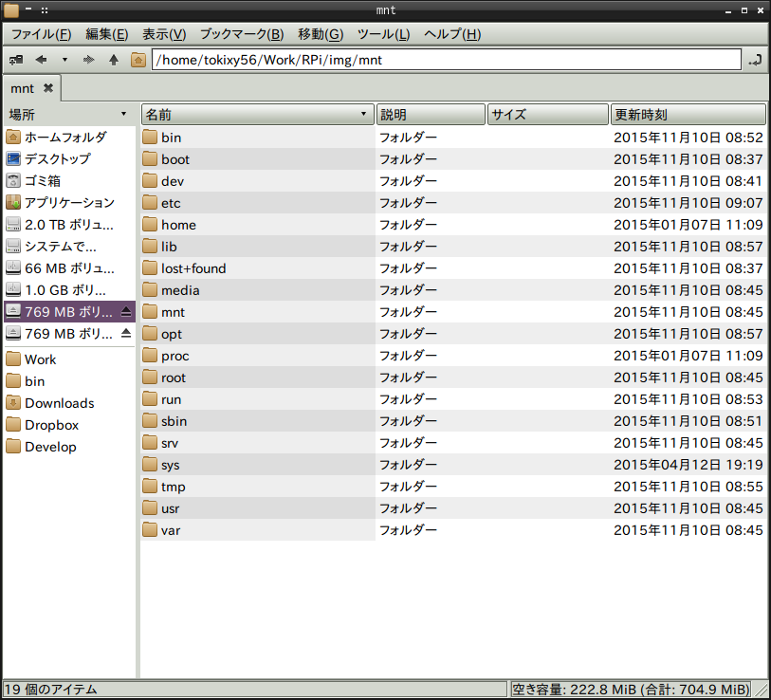Open デスクトップ in side pane

pos(69,159)
